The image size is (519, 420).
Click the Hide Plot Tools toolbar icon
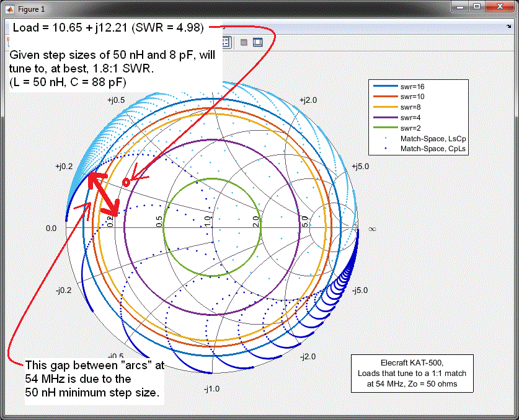pos(244,42)
